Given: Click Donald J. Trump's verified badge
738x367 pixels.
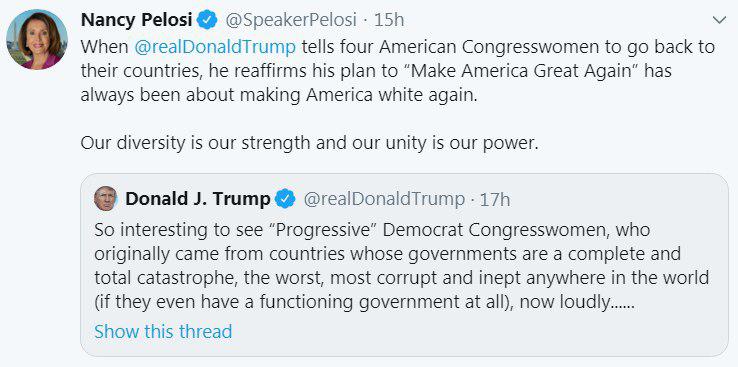Looking at the screenshot, I should (x=285, y=199).
